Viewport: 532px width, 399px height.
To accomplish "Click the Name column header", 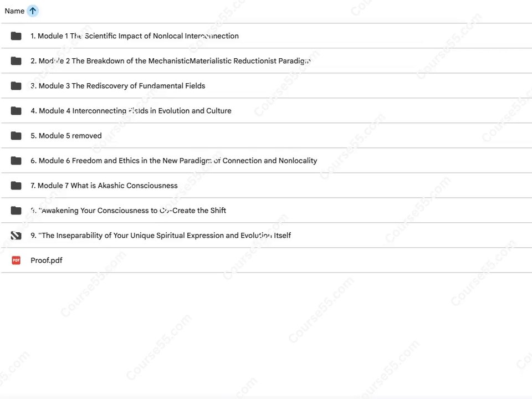I will tap(14, 11).
